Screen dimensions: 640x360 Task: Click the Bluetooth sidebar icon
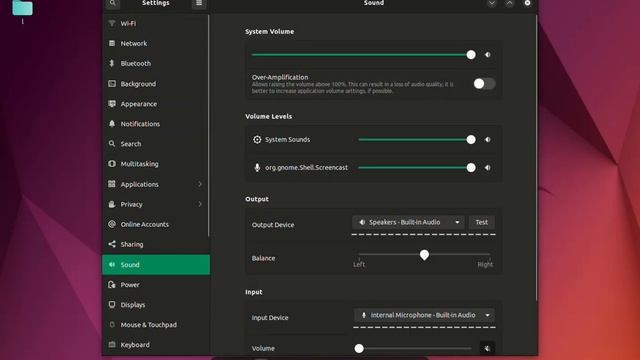tap(112, 63)
